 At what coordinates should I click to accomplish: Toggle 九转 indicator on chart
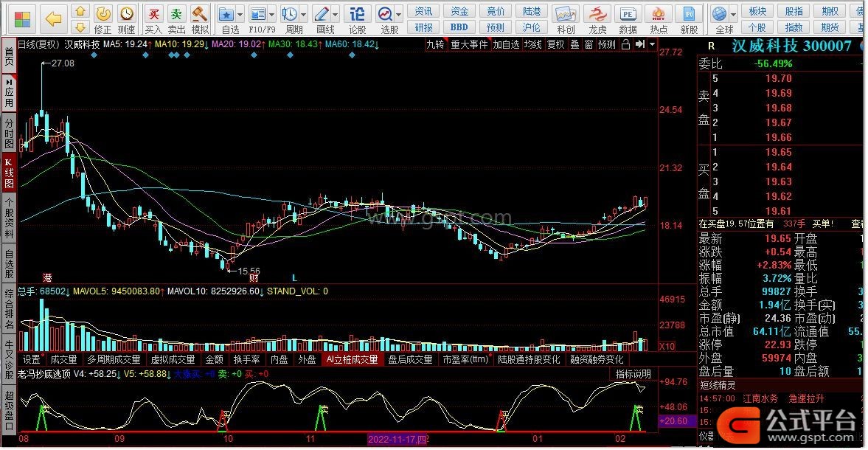435,44
